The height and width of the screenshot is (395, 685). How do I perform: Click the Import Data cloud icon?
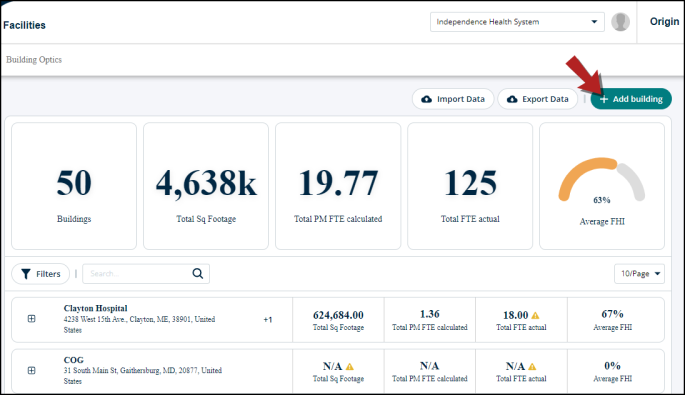pos(426,99)
